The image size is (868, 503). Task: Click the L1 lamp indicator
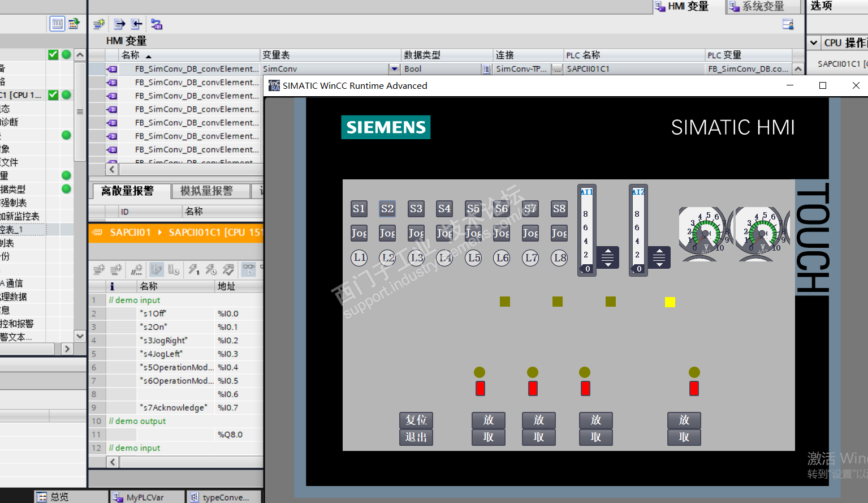pos(360,258)
